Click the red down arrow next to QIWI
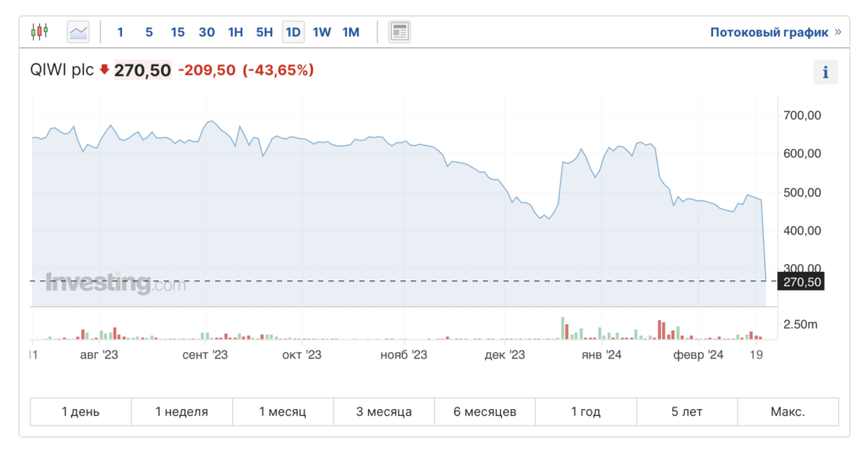Screen dimensions: 868x454 click(x=104, y=70)
